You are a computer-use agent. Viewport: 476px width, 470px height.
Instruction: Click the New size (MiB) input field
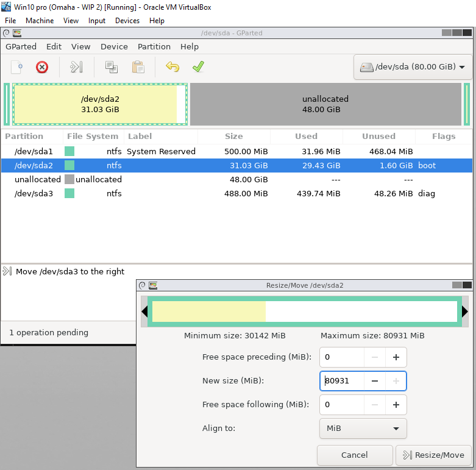coord(342,381)
